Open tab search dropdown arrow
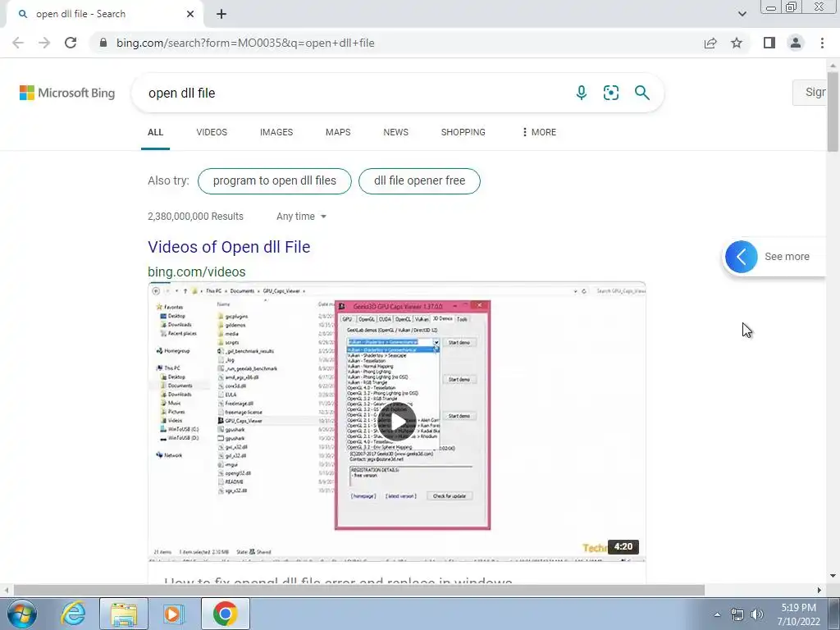 point(742,14)
